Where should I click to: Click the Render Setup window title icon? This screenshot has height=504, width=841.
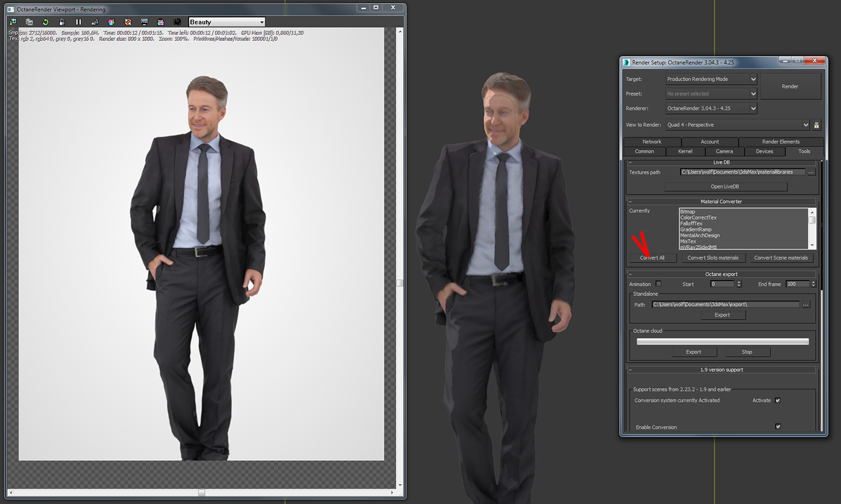coord(627,62)
